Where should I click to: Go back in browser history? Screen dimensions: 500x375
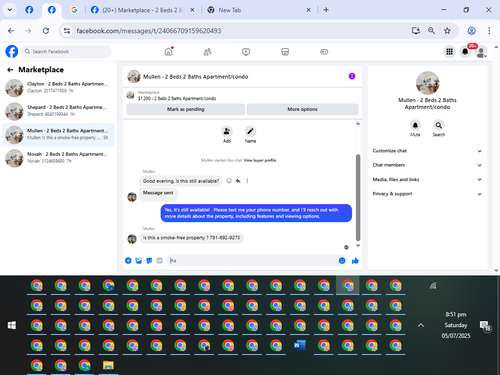11,31
